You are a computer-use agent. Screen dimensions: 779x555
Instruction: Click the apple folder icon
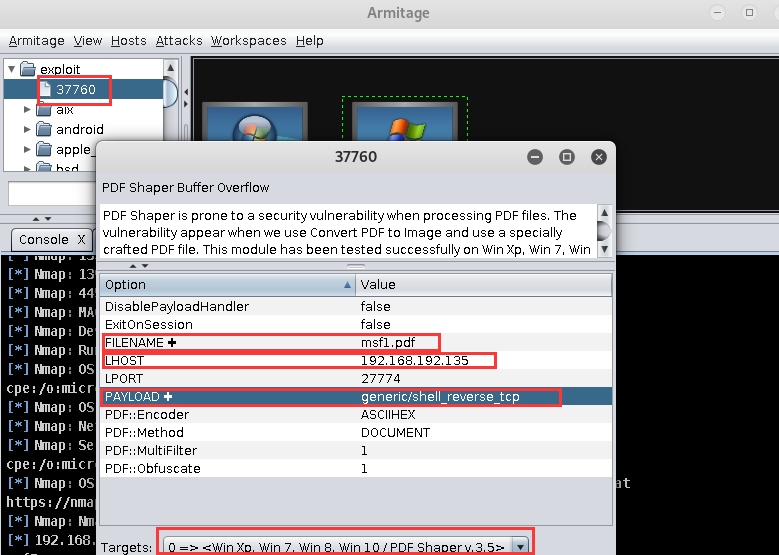tap(44, 149)
